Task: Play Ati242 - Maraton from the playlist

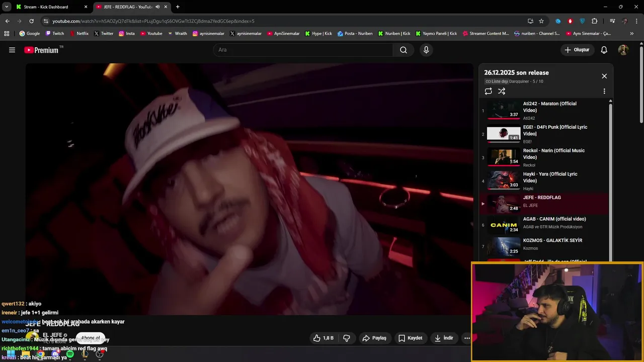Action: click(x=544, y=111)
